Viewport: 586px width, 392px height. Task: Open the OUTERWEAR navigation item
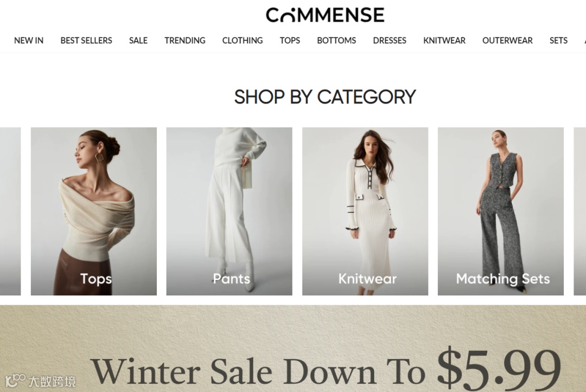[507, 40]
